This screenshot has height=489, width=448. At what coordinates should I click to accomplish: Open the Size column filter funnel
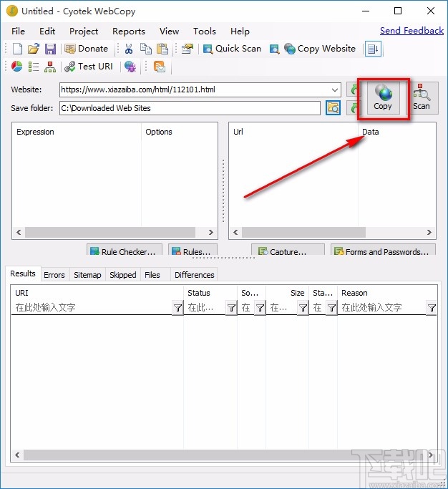click(303, 308)
